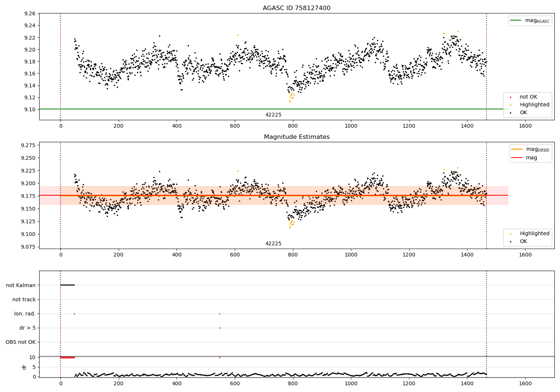Click the 'AGASC ID 758127400' plot title
This screenshot has width=560, height=392.
pyautogui.click(x=296, y=8)
